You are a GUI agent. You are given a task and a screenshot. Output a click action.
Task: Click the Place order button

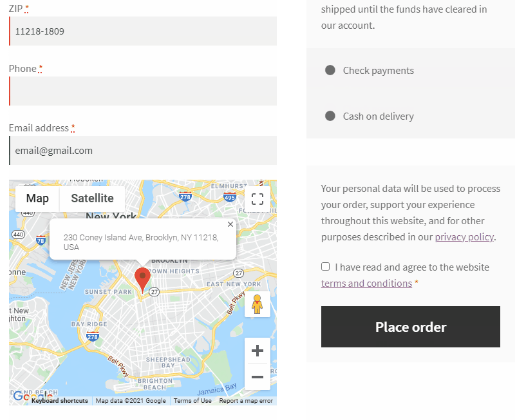click(410, 327)
